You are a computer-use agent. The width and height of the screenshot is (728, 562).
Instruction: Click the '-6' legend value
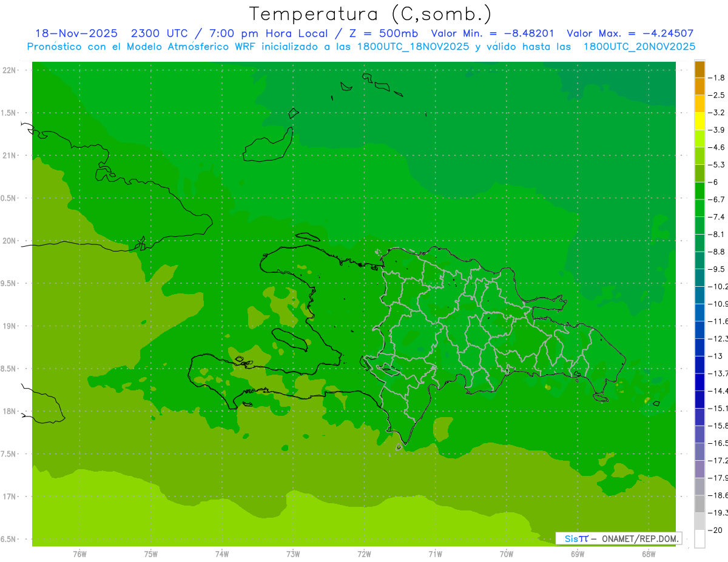pos(713,182)
